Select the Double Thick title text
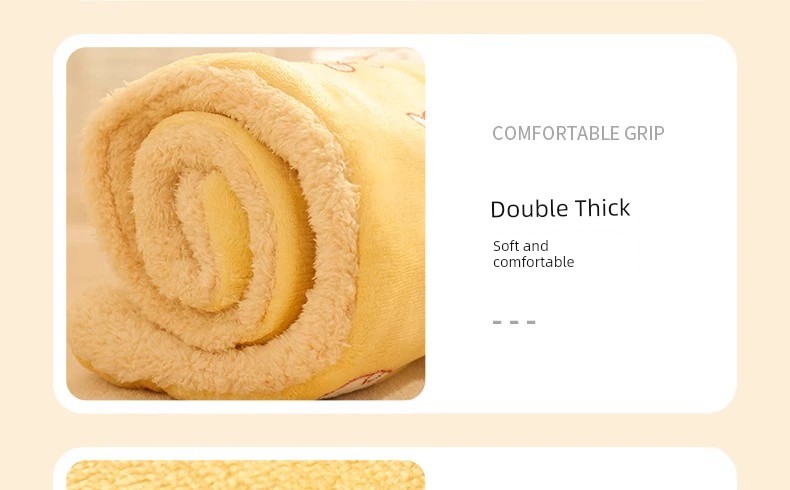The height and width of the screenshot is (490, 790). tap(560, 208)
